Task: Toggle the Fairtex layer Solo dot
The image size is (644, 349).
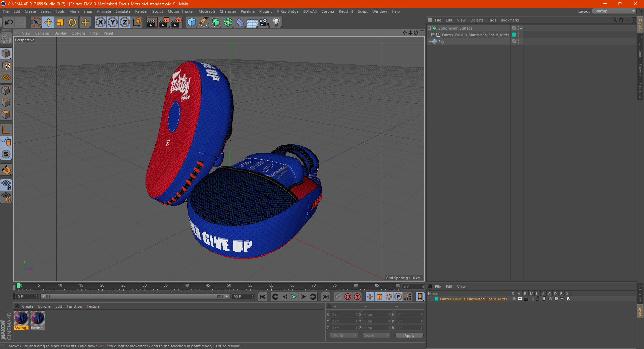Action: pos(514,299)
